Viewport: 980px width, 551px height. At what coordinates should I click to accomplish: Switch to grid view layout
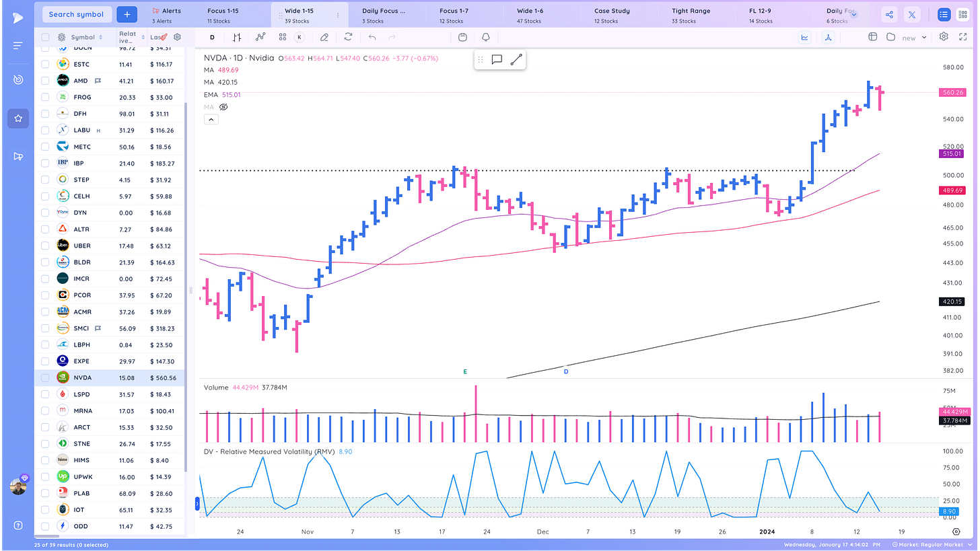point(963,14)
